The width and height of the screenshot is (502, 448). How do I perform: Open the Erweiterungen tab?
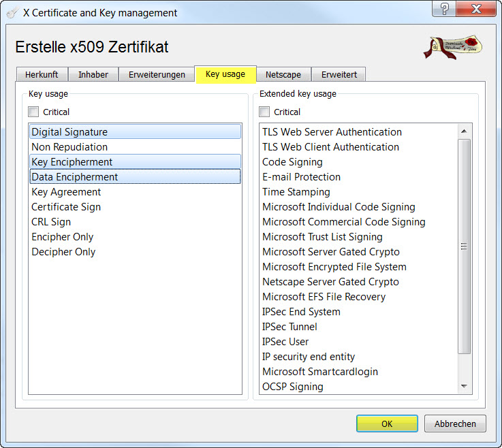157,74
